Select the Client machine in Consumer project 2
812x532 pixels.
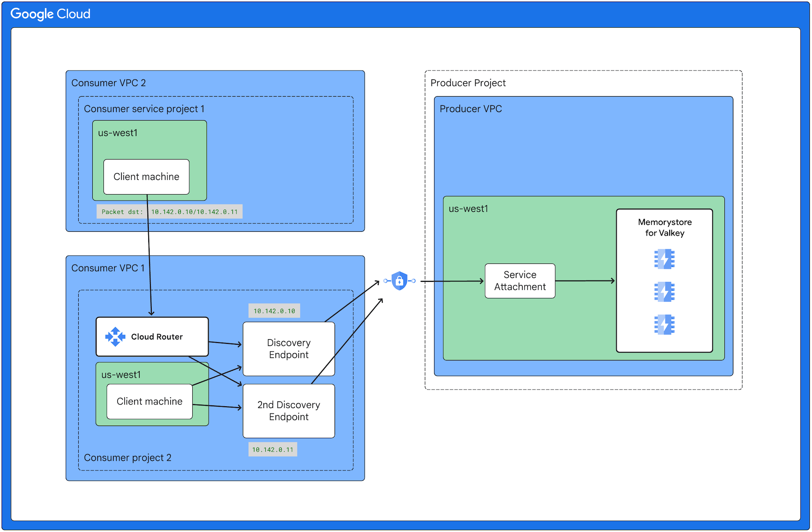tap(149, 401)
